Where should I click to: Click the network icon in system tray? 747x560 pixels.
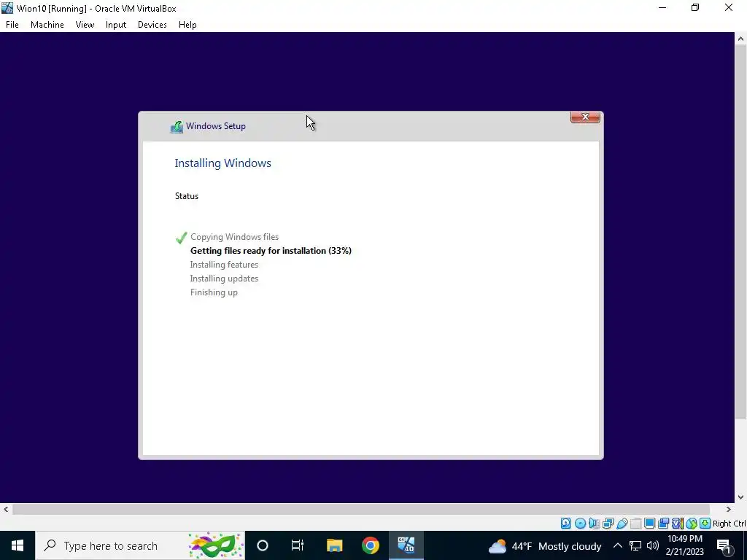635,545
